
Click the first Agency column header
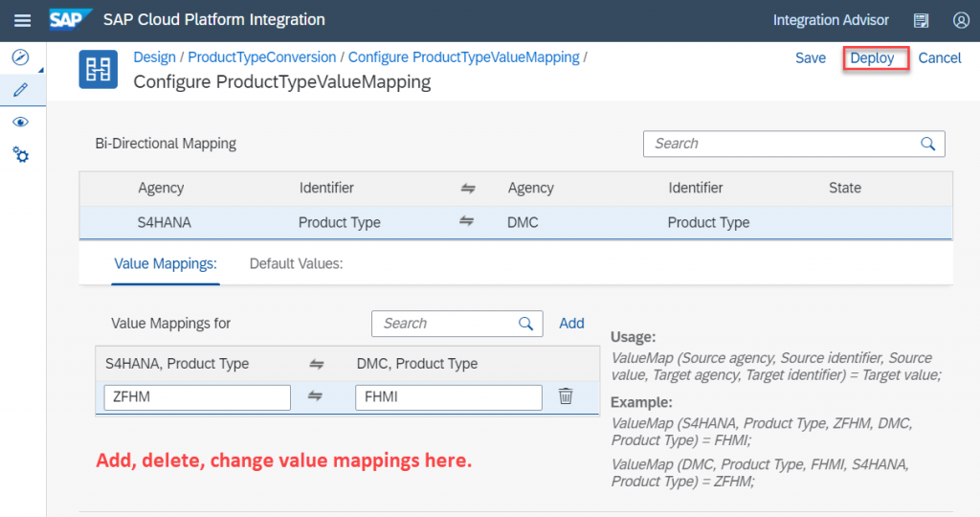pyautogui.click(x=161, y=189)
